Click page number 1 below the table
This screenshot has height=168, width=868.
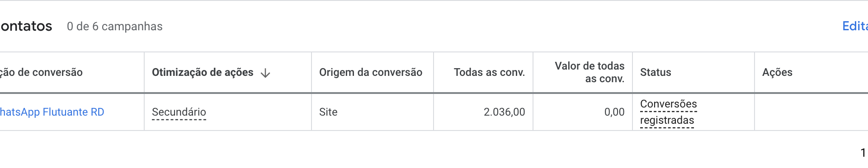pyautogui.click(x=863, y=153)
